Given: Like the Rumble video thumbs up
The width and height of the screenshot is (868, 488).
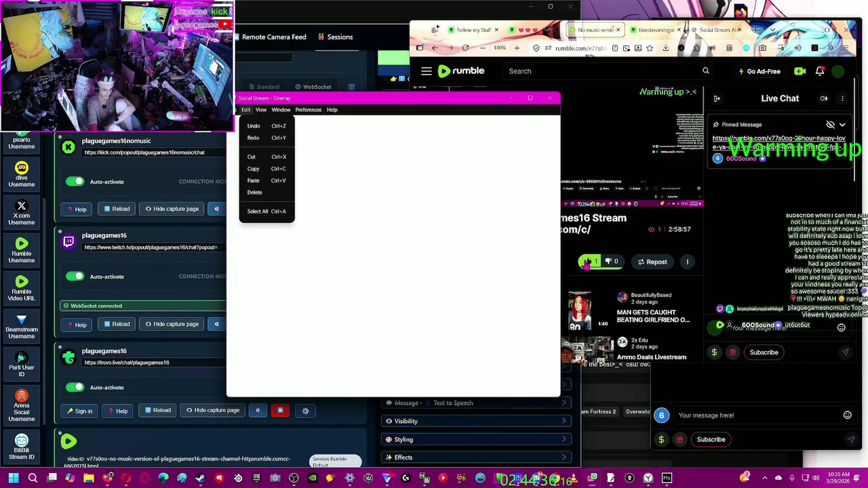Looking at the screenshot, I should point(589,262).
